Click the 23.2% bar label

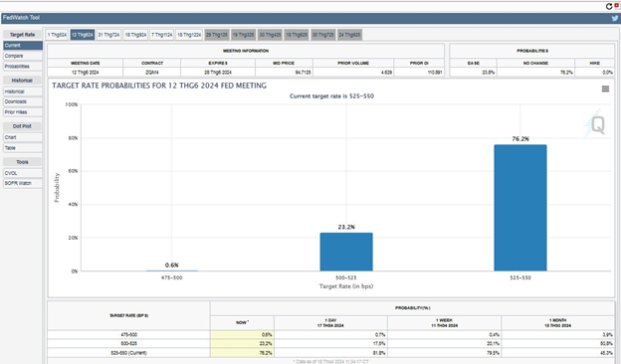pos(346,227)
